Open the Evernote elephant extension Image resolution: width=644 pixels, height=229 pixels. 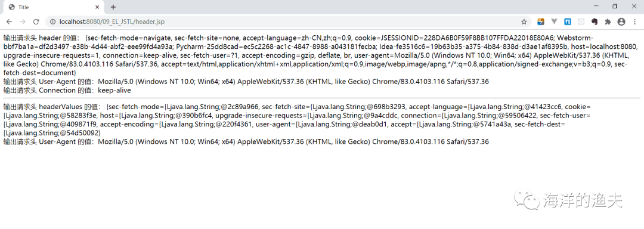tap(595, 21)
